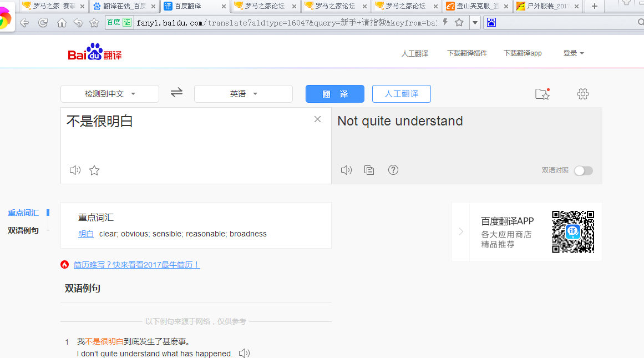Clear the input text with the × icon

coord(317,119)
